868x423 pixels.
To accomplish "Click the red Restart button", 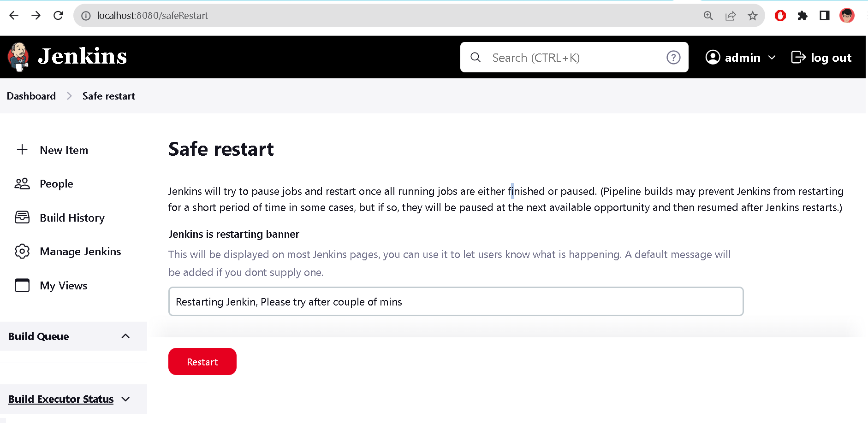I will pos(202,362).
